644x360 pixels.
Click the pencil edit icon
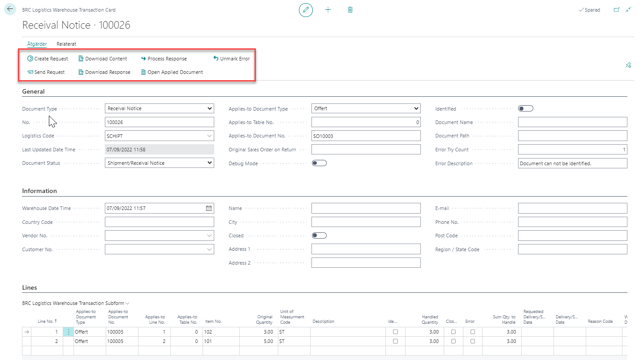[x=306, y=10]
